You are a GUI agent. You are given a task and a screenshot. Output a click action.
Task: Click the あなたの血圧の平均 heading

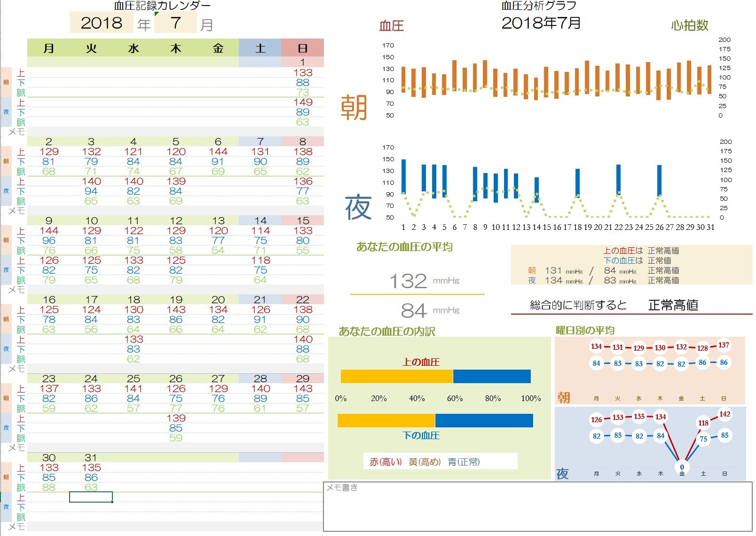tap(404, 247)
